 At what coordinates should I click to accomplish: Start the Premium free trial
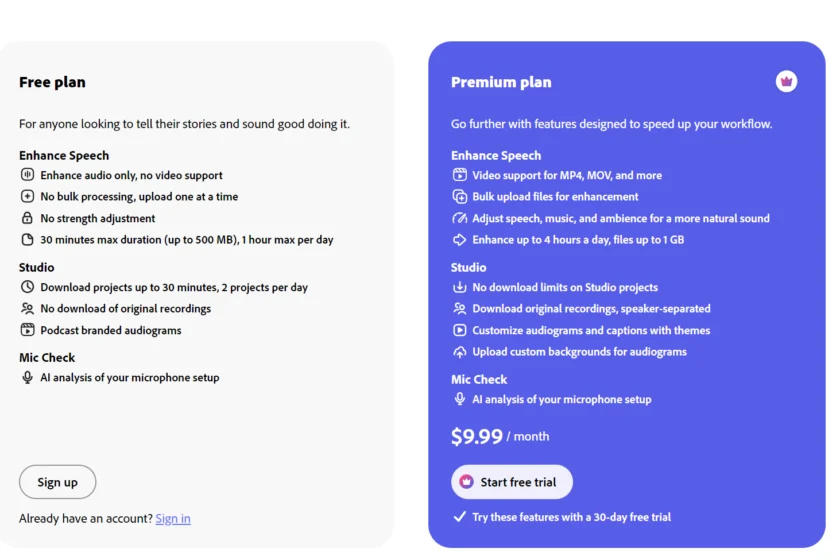coord(512,482)
